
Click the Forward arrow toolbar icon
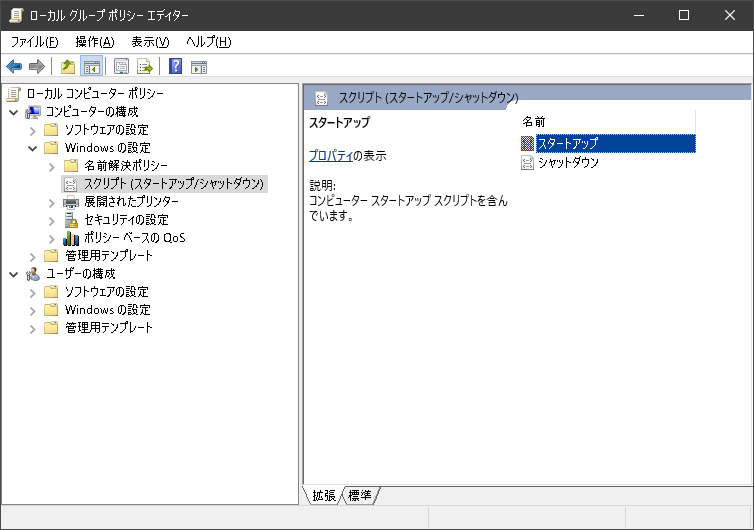pyautogui.click(x=37, y=66)
